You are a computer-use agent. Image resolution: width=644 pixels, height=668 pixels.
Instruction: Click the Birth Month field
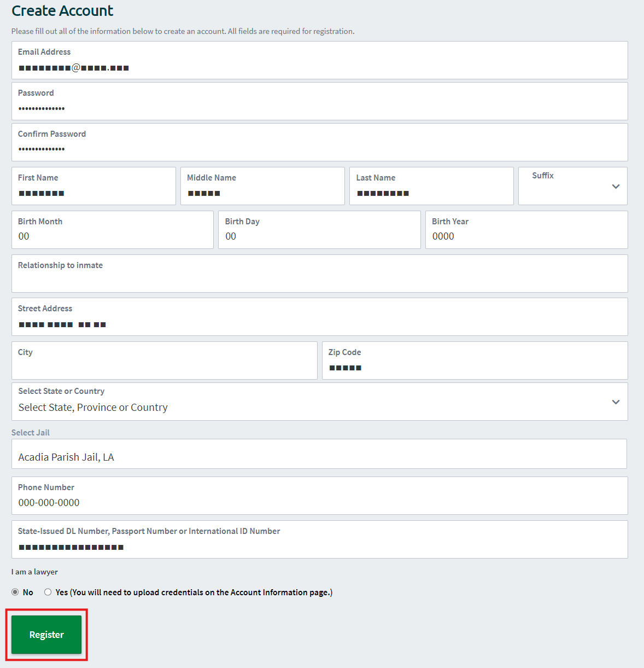(112, 230)
